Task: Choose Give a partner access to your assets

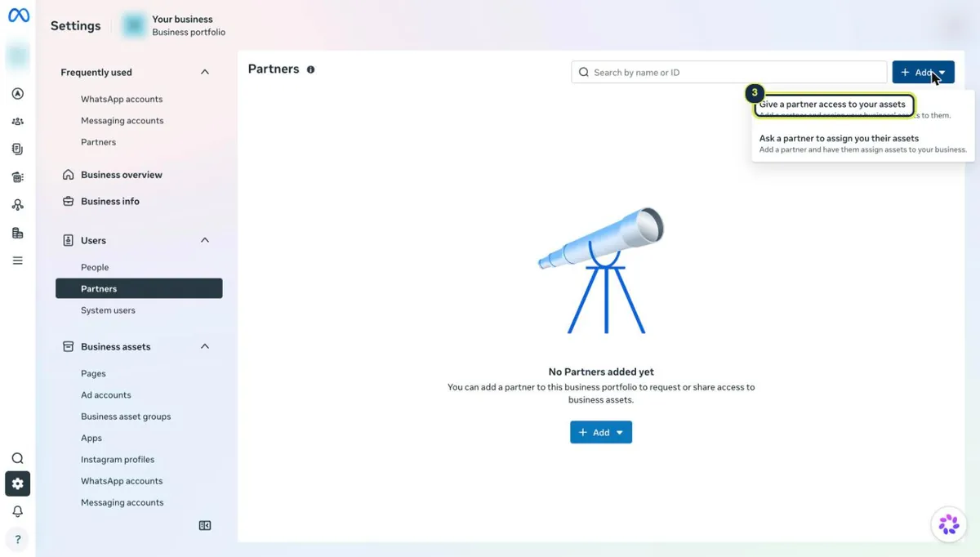Action: tap(832, 105)
